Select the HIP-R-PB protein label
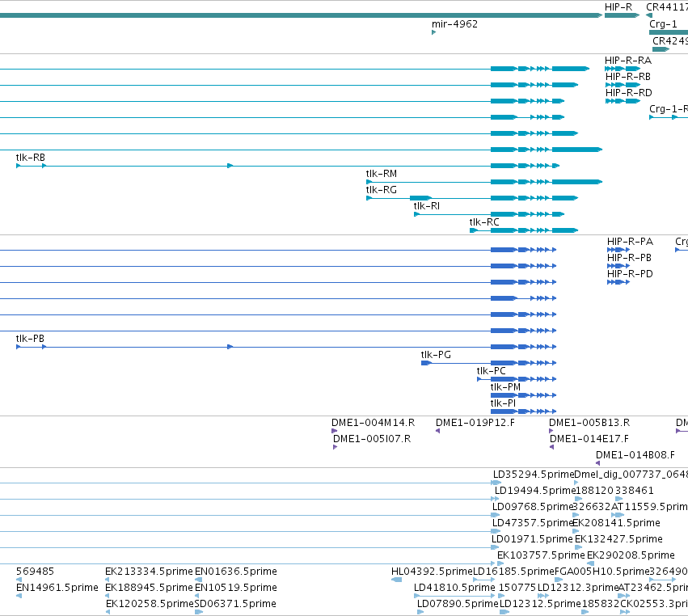Image resolution: width=688 pixels, height=616 pixels. coord(629,258)
